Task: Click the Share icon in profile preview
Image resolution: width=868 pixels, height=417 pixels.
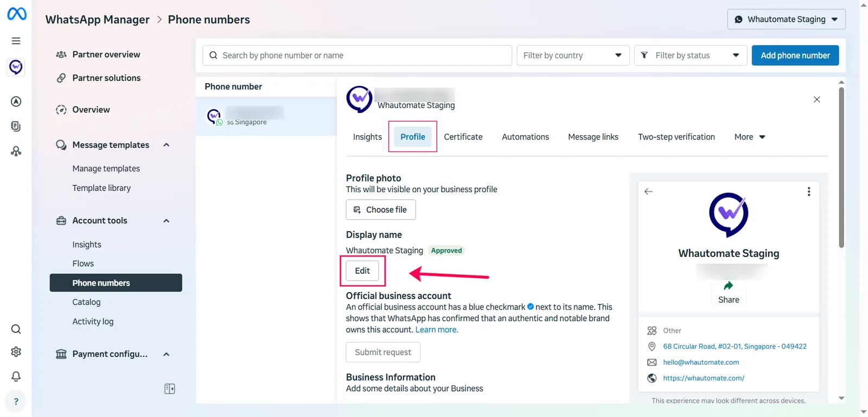Action: [729, 286]
